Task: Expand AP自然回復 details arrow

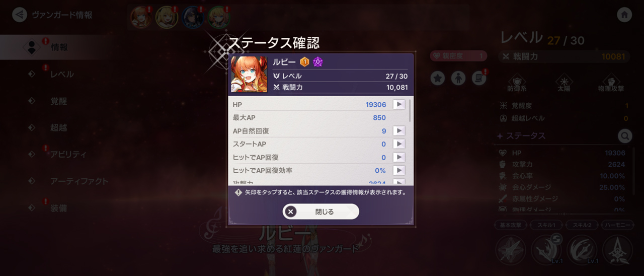Action: coord(398,131)
